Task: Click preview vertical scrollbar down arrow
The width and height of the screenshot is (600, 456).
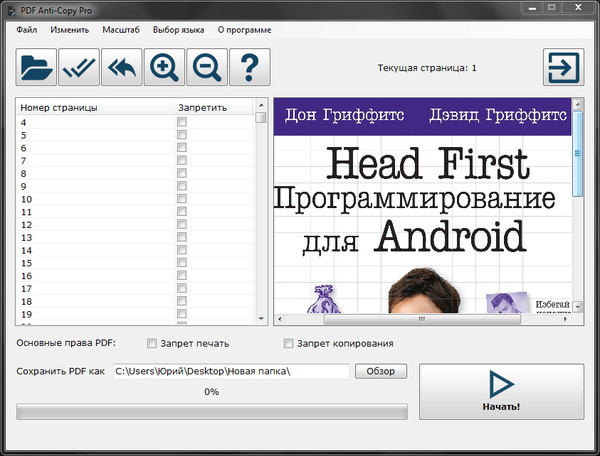Action: [578, 306]
